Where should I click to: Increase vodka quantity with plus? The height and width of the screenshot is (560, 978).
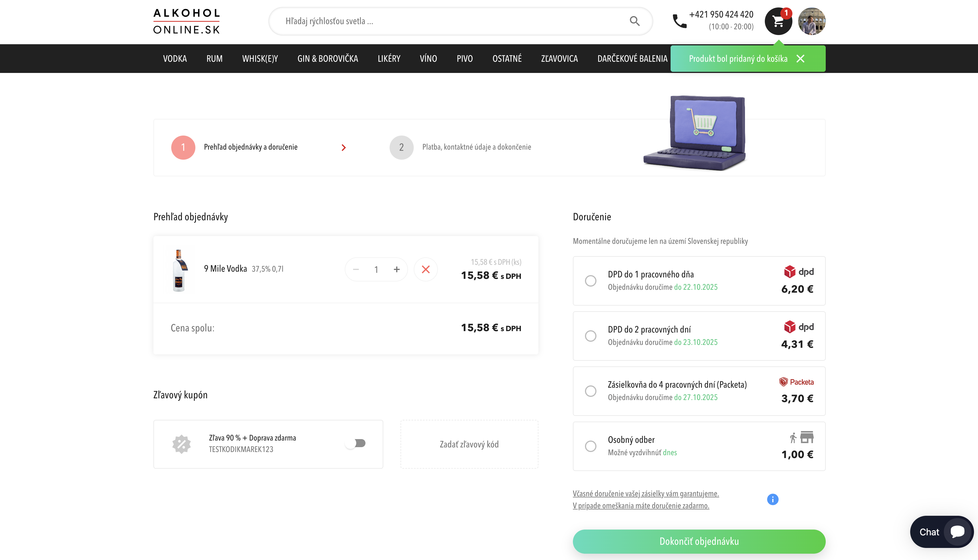pyautogui.click(x=397, y=269)
